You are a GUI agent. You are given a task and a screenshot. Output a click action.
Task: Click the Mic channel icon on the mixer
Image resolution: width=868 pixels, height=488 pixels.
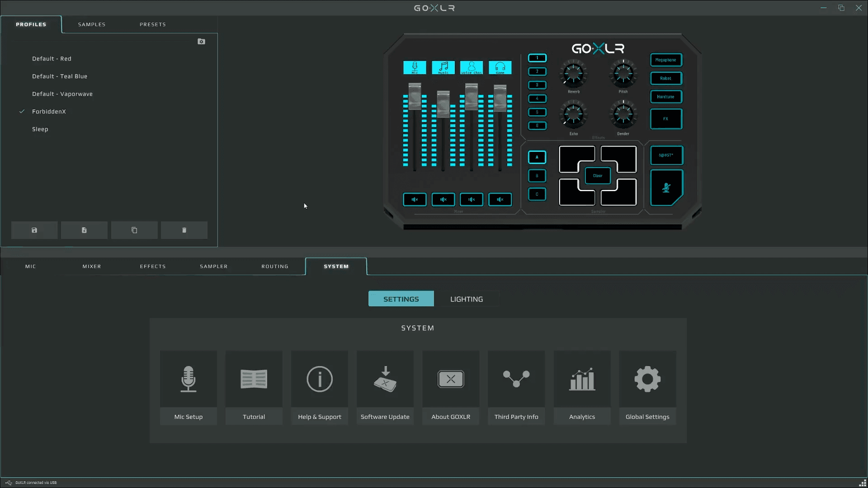point(415,68)
